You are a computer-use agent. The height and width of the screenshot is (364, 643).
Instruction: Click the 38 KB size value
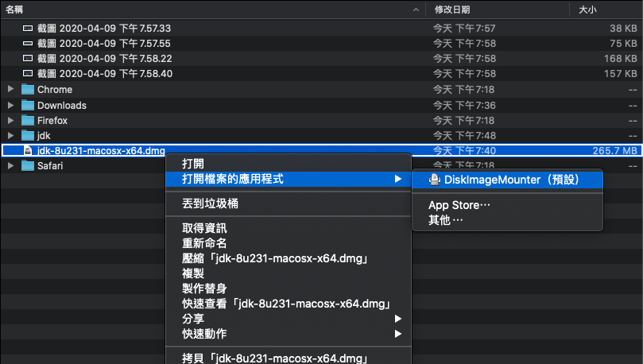[623, 29]
